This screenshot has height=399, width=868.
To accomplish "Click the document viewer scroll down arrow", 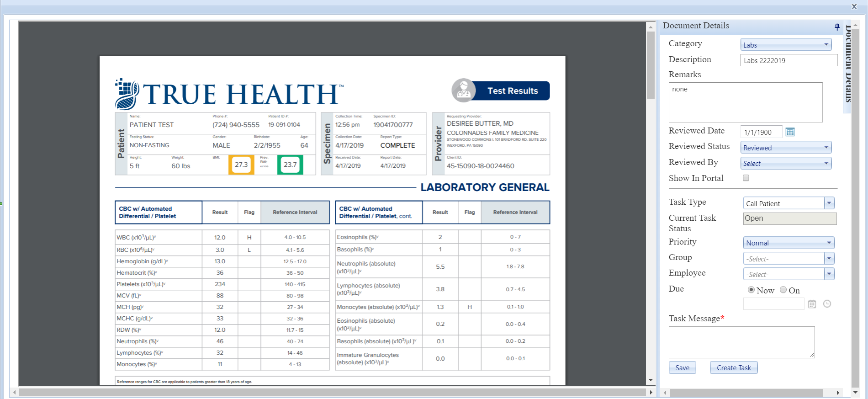I will 651,380.
